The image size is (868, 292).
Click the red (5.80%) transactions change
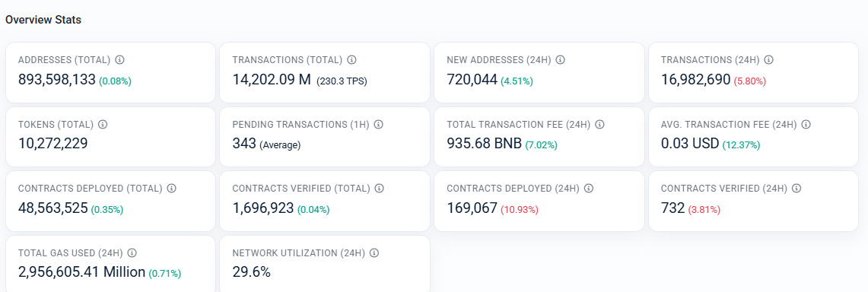pos(750,81)
